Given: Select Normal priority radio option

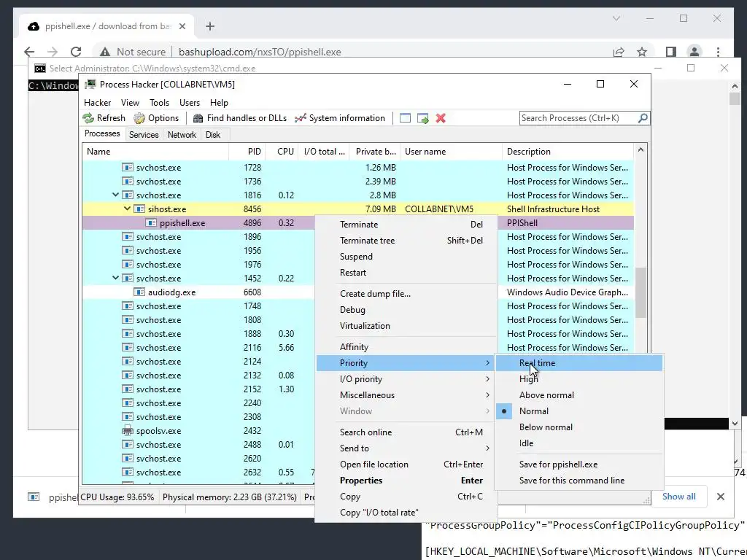Looking at the screenshot, I should click(578, 411).
